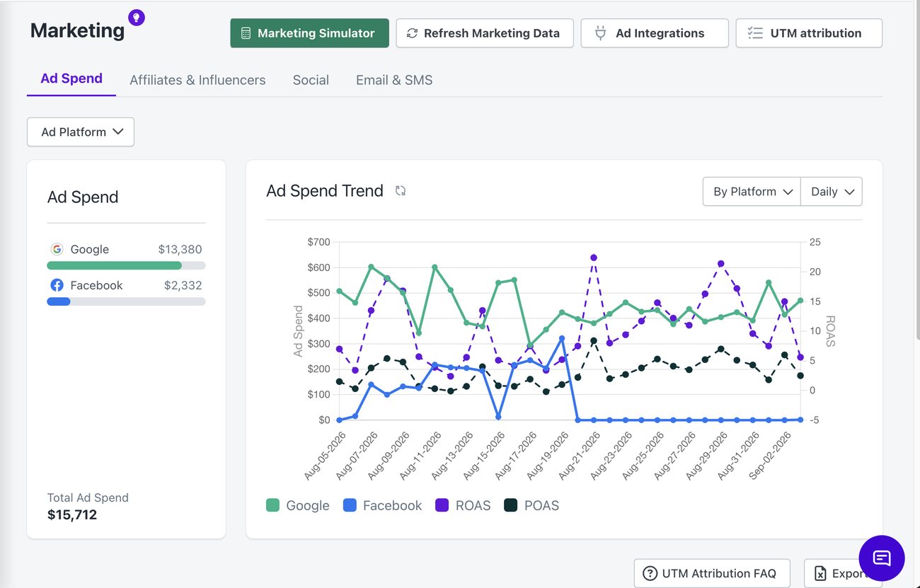
Task: Click the Ad Spend Trend heading
Action: pyautogui.click(x=325, y=190)
